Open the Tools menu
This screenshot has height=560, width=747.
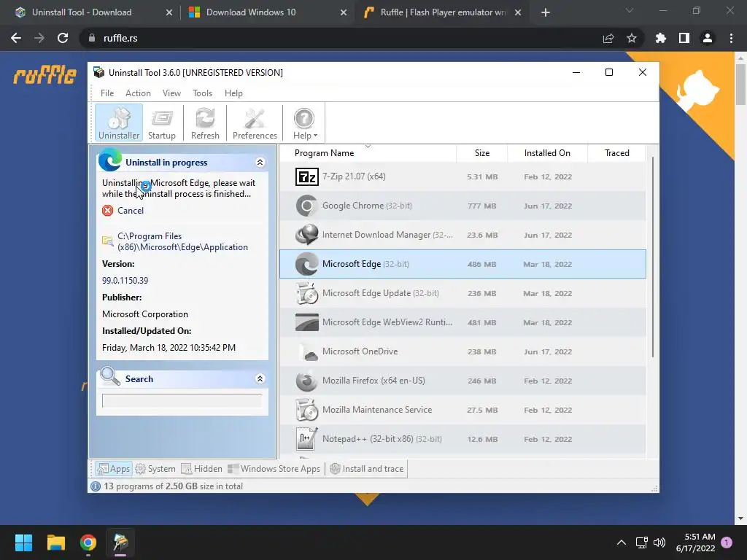pyautogui.click(x=203, y=93)
